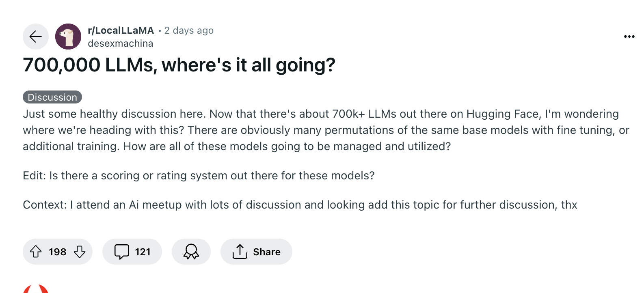644x293 pixels.
Task: Click the Reddit logo below the post
Action: click(x=36, y=290)
